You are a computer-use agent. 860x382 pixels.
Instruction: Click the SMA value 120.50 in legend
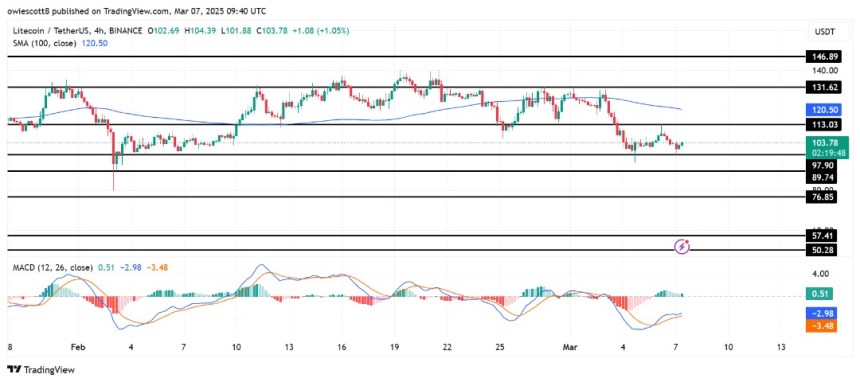coord(94,43)
